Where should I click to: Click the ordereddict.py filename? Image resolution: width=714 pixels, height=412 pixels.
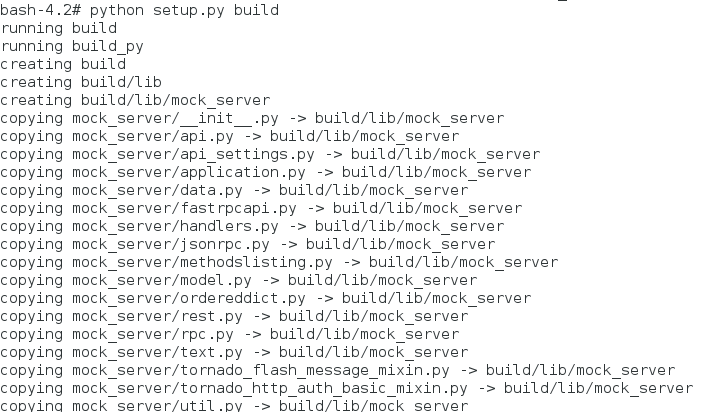pyautogui.click(x=244, y=298)
